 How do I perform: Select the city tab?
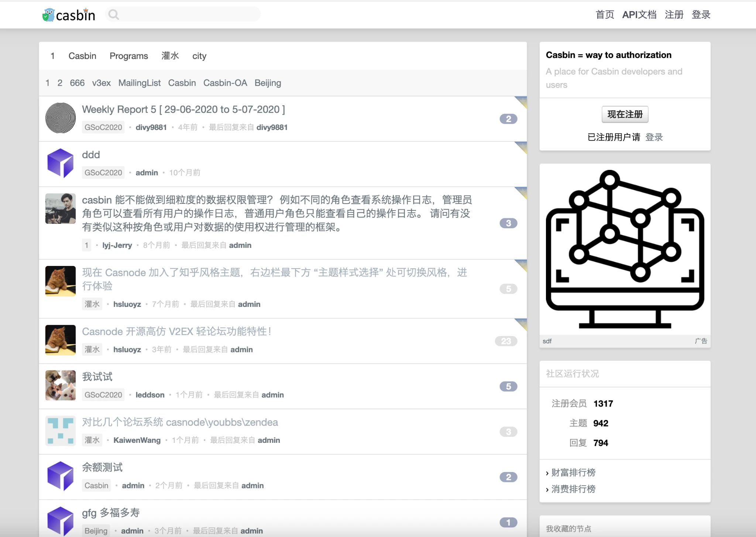coord(199,56)
